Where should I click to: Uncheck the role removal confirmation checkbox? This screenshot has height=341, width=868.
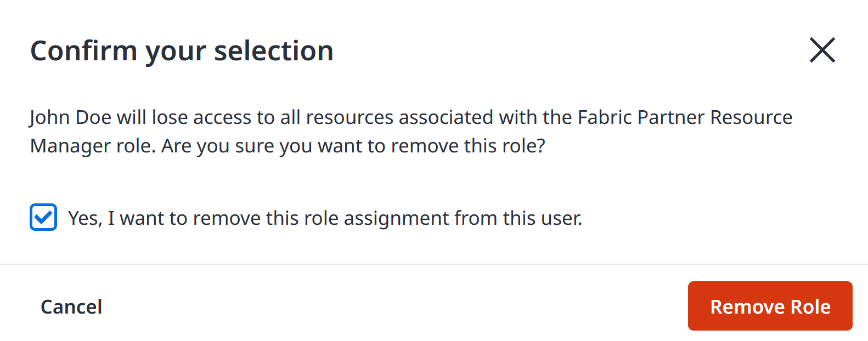(x=43, y=217)
